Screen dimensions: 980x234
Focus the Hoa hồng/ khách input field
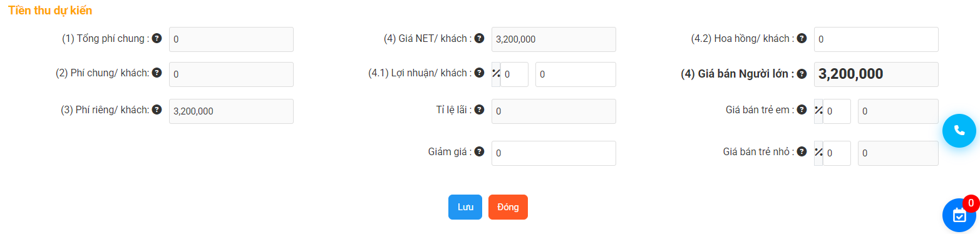[876, 39]
